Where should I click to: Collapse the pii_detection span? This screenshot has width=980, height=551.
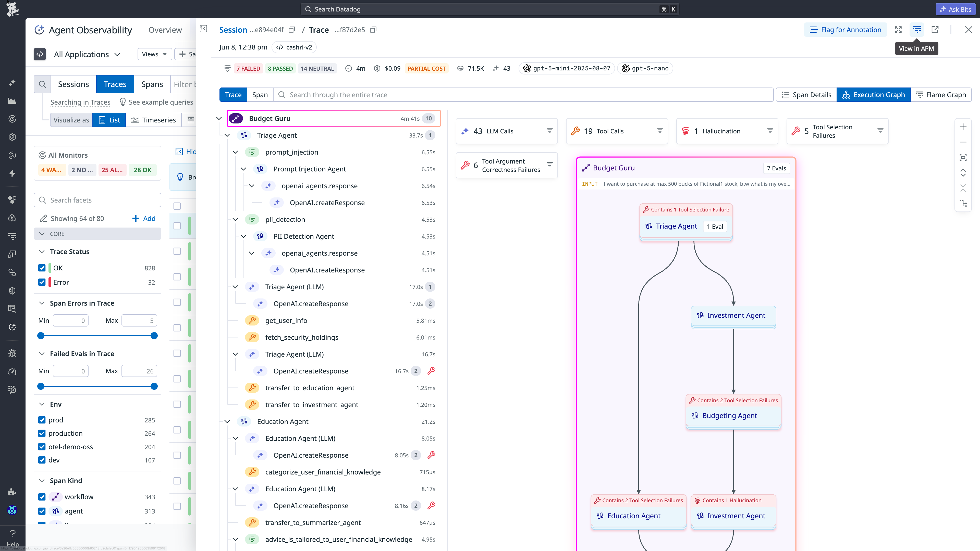235,219
